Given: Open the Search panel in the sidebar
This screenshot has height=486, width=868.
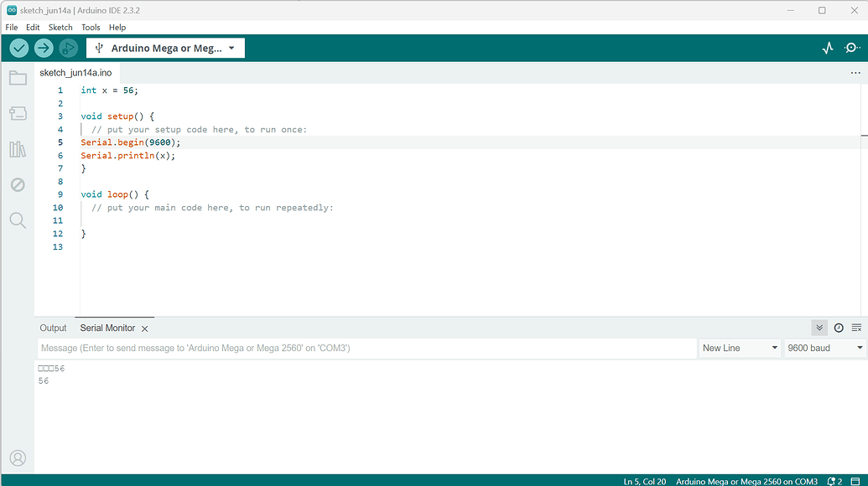Looking at the screenshot, I should click(18, 220).
